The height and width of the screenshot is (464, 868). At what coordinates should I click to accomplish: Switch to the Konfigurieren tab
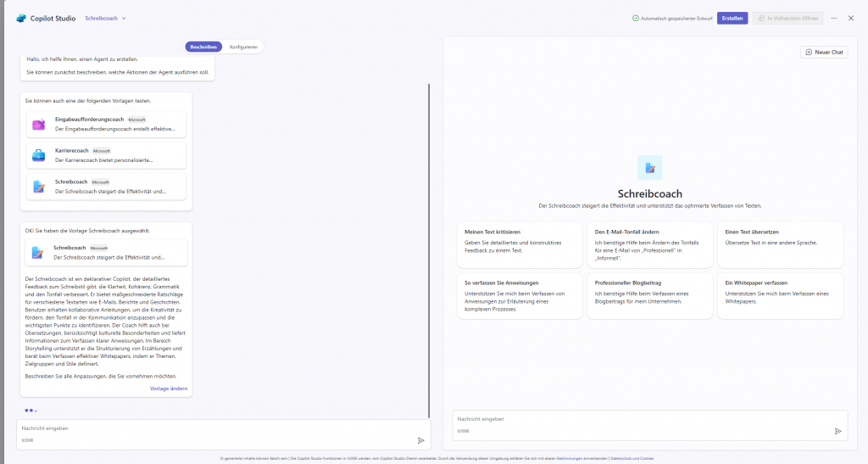243,47
